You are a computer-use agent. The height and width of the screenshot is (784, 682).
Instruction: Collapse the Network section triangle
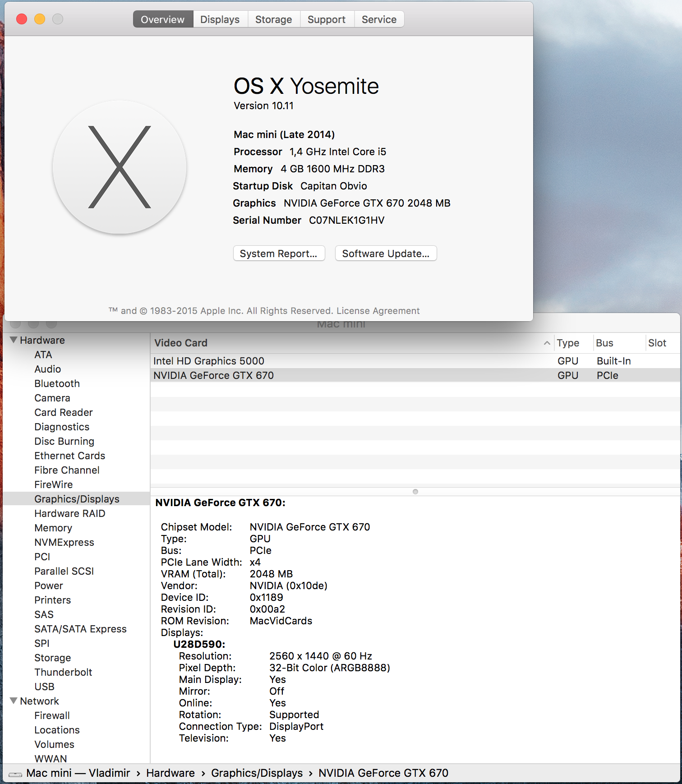14,701
